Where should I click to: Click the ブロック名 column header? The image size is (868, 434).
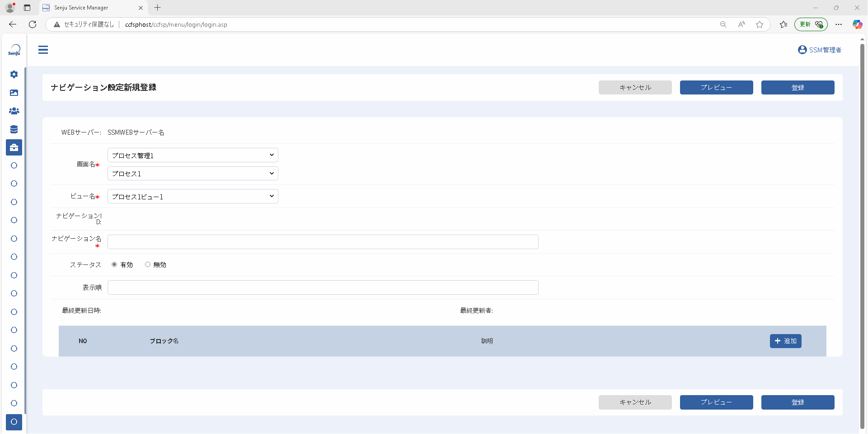(164, 341)
